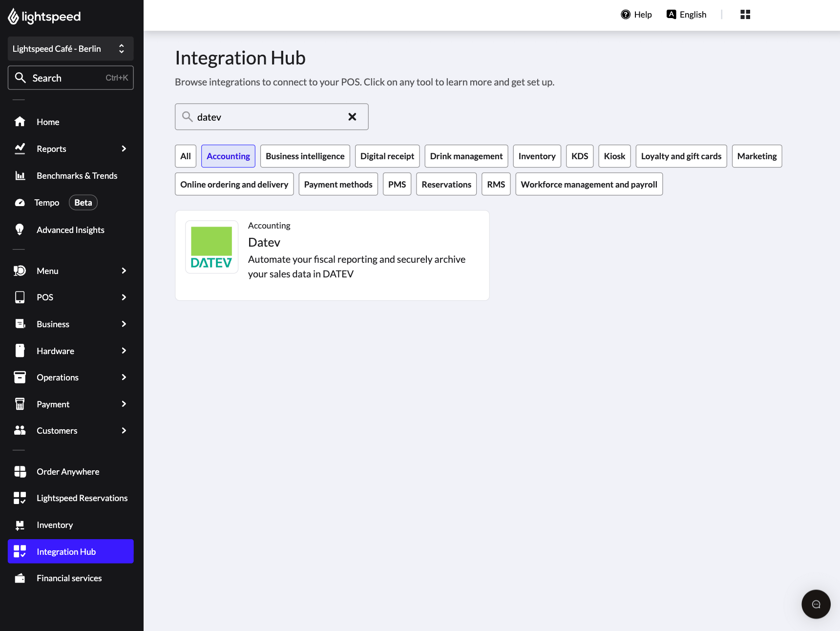
Task: Click the apps grid icon top right
Action: tap(745, 15)
